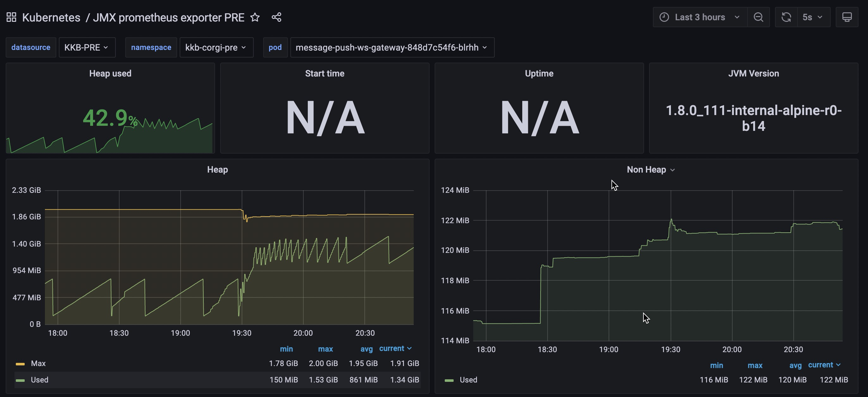Open the pod selector dropdown
Viewport: 868px width, 397px height.
[392, 47]
